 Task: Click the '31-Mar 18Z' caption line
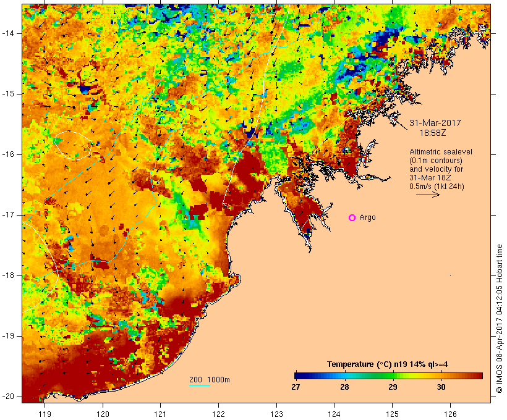430,178
